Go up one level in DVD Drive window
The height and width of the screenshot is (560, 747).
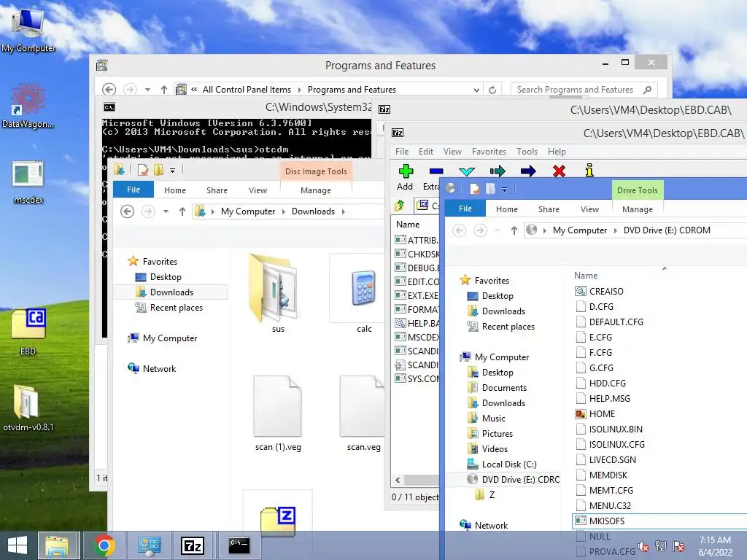click(x=514, y=230)
